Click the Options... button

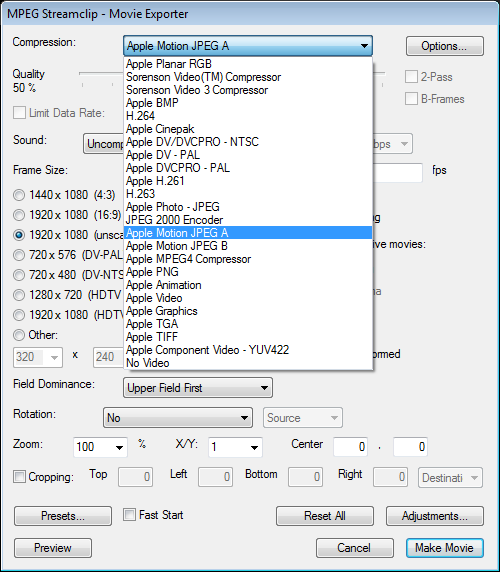point(445,46)
